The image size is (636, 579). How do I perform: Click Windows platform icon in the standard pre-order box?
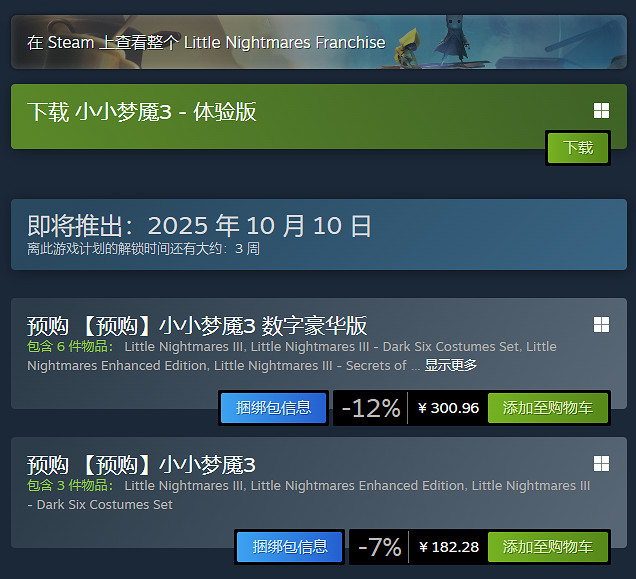(601, 463)
